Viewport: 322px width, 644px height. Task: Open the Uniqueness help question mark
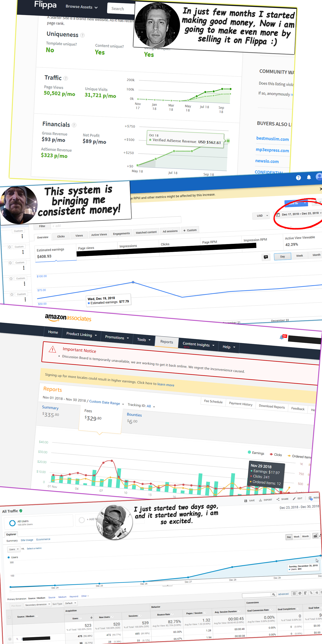(82, 35)
